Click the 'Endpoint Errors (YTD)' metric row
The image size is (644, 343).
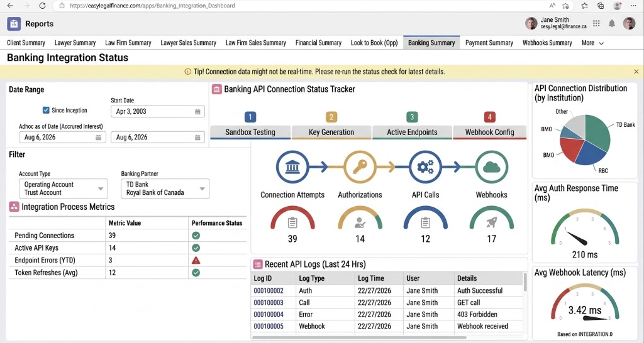pyautogui.click(x=128, y=260)
